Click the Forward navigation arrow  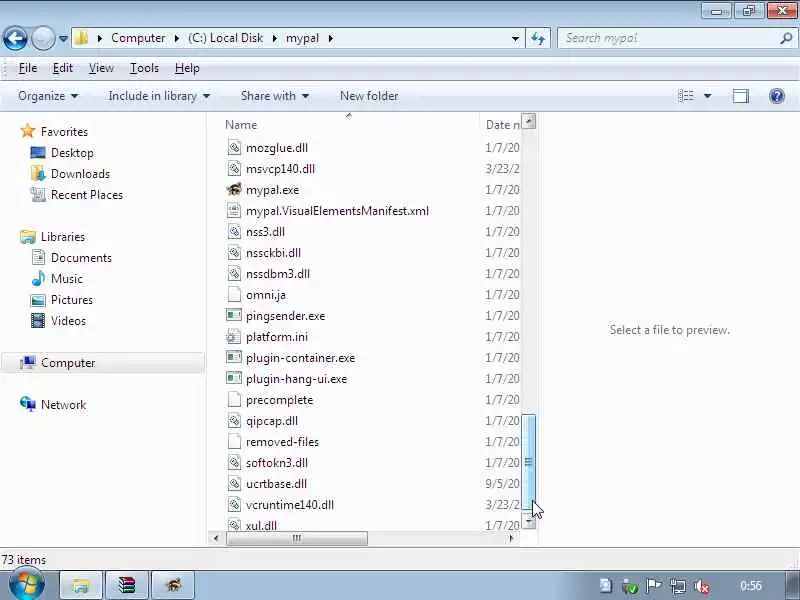(x=43, y=38)
